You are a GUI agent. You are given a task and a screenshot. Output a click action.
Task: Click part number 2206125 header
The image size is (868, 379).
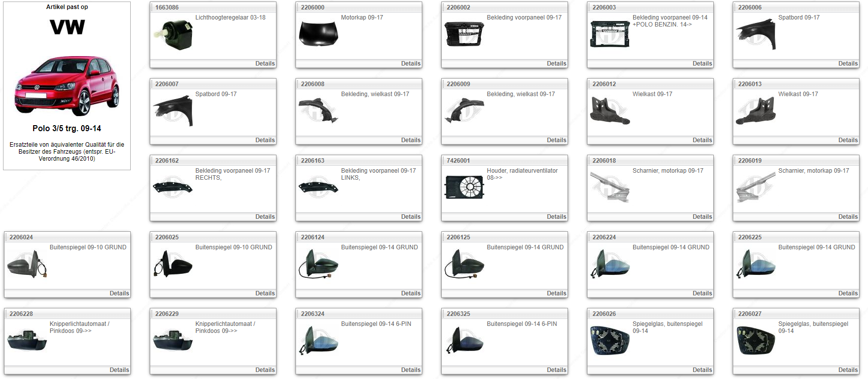point(458,237)
